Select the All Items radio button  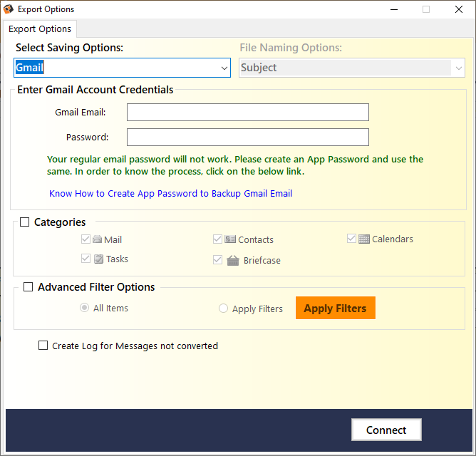(84, 308)
